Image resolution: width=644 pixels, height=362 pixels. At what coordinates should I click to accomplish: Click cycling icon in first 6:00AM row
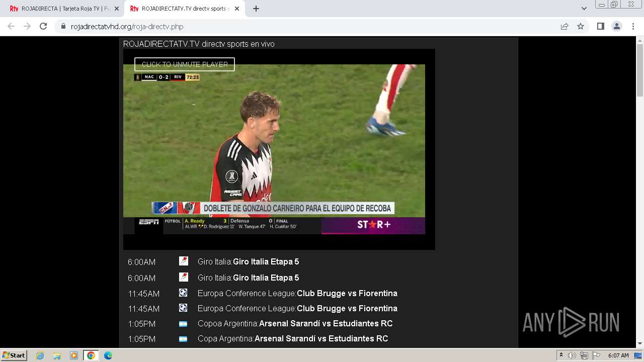pos(184,261)
